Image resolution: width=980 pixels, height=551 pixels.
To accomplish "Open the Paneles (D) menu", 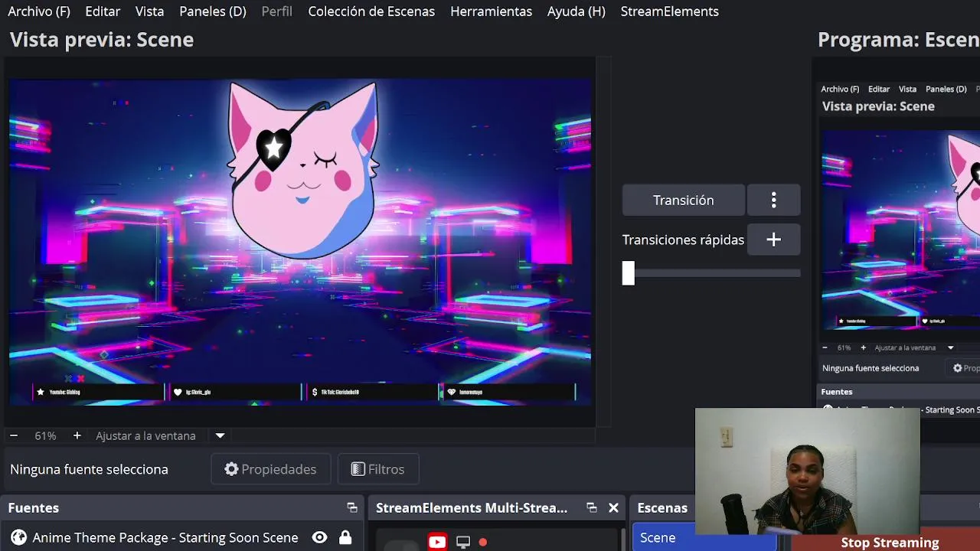I will coord(213,11).
